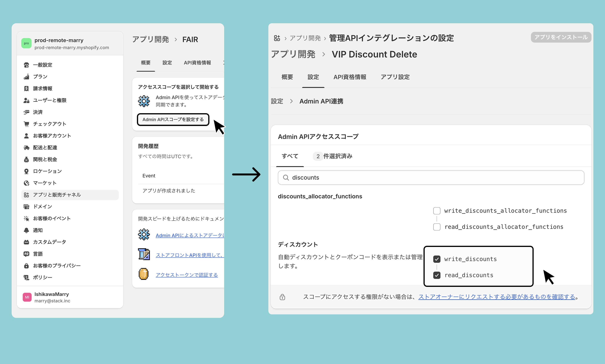Screen dimensions: 605x364
Task: Click the apps grid icon in breadcrumb
Action: [277, 38]
